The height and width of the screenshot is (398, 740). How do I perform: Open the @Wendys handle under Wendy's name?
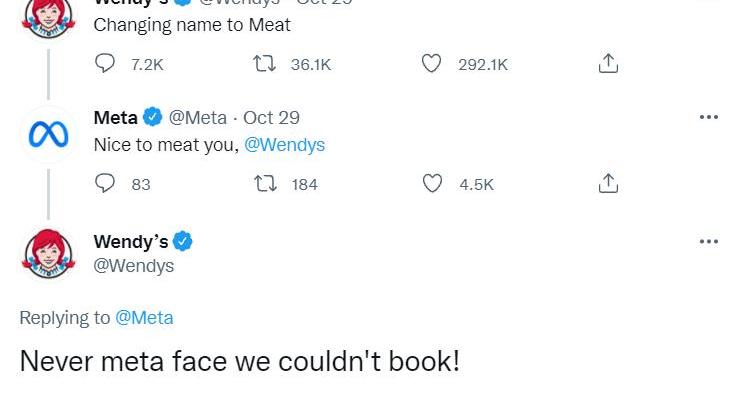[134, 266]
